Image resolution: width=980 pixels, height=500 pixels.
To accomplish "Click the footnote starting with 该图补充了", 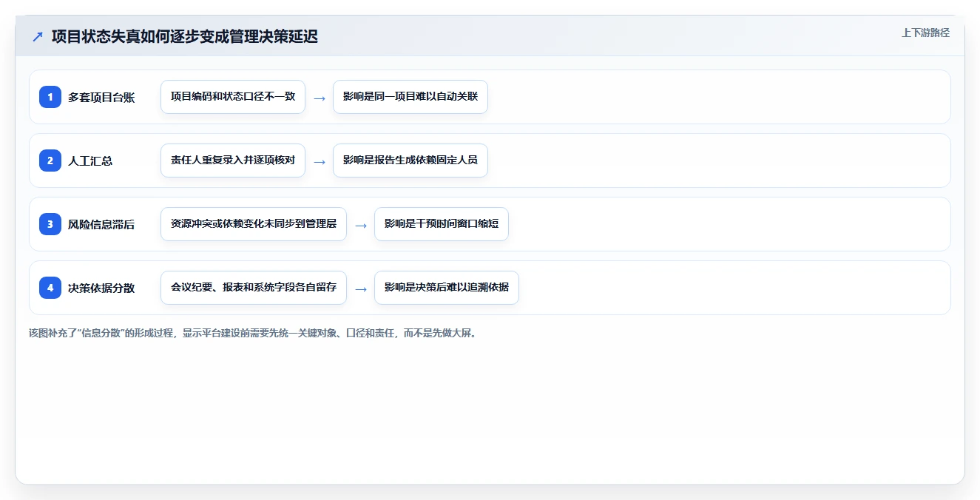I will (254, 333).
